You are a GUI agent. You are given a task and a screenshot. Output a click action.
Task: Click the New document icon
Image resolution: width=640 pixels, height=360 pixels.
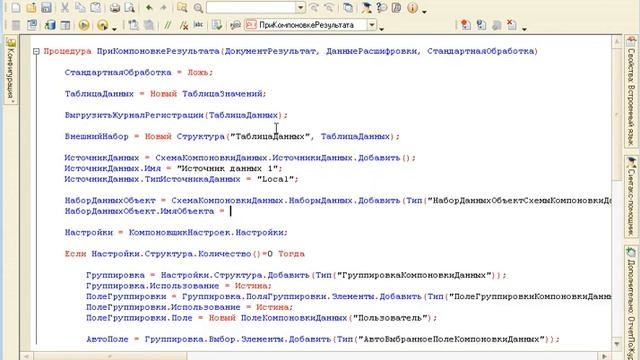point(16,7)
